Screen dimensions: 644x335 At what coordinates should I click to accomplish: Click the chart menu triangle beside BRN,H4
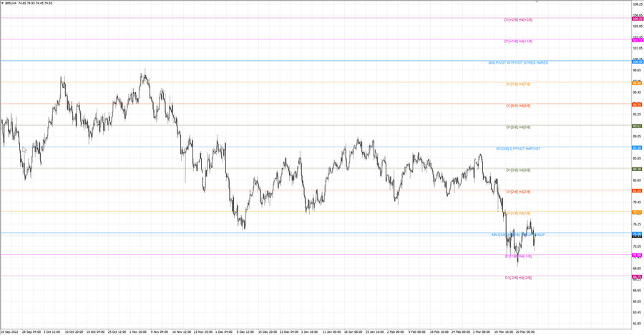click(2, 3)
